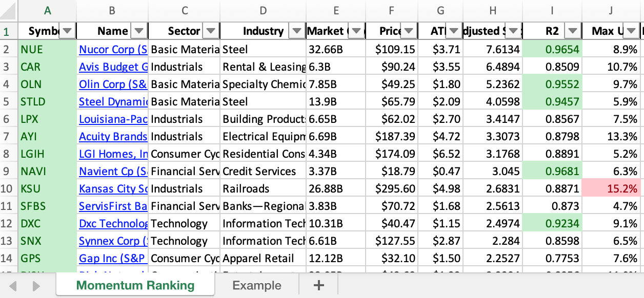Click the Industry column filter arrow

(x=296, y=31)
